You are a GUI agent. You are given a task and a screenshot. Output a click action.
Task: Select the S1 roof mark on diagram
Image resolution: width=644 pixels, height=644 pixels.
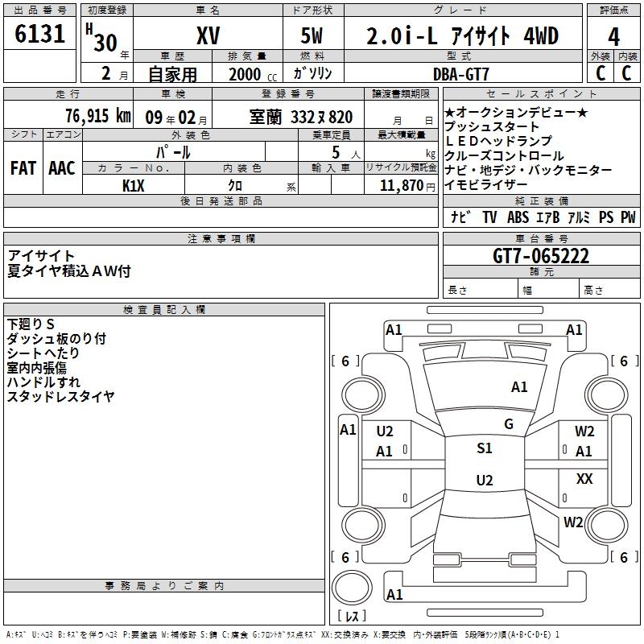point(485,448)
